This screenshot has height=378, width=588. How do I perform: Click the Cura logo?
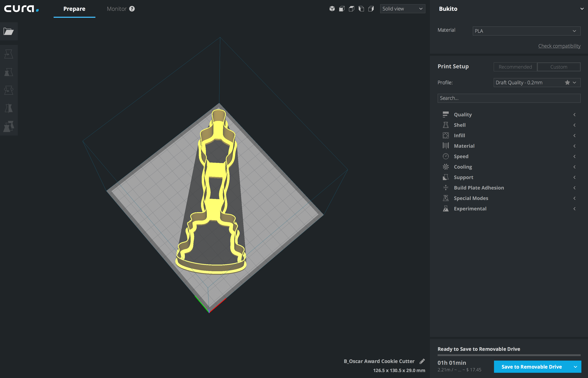click(21, 9)
